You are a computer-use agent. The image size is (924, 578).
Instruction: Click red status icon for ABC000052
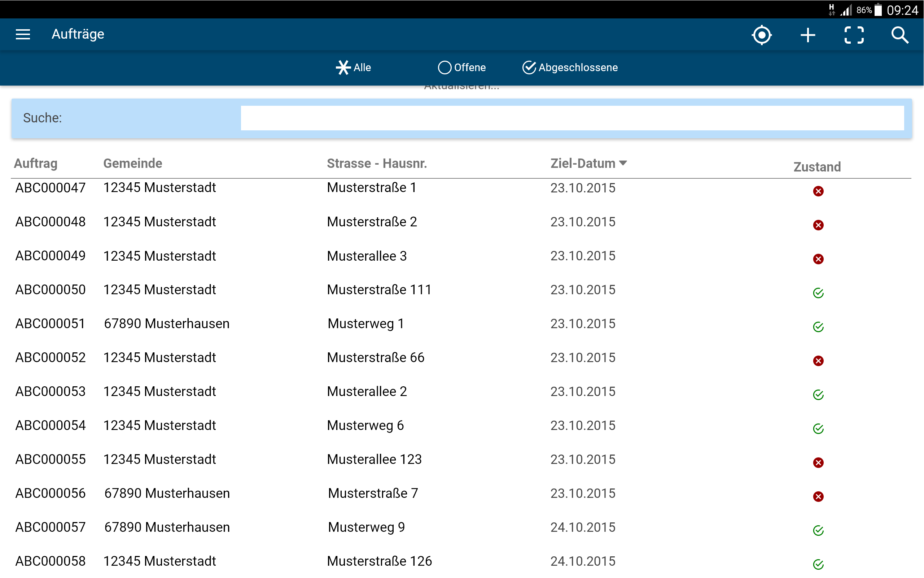coord(818,361)
